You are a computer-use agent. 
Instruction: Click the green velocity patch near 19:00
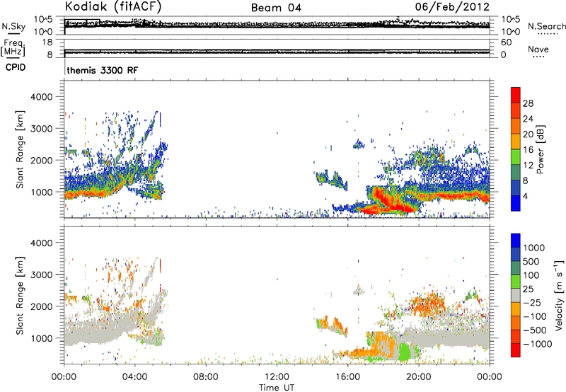pos(404,352)
